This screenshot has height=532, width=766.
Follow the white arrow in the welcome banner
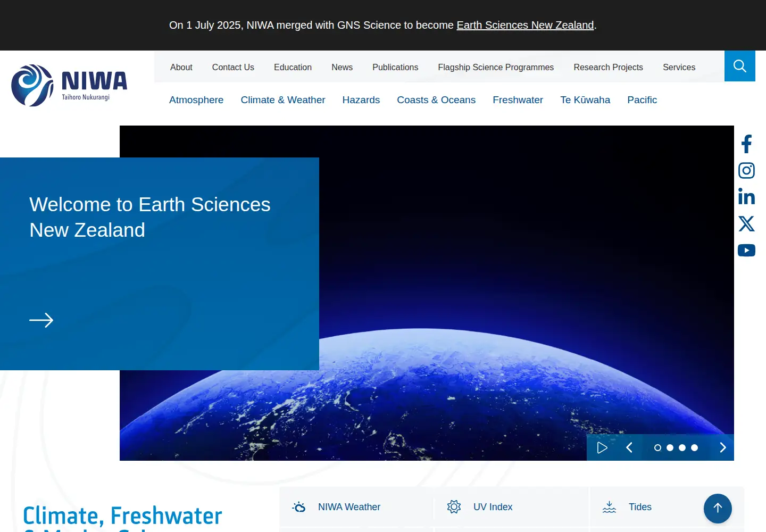tap(41, 320)
